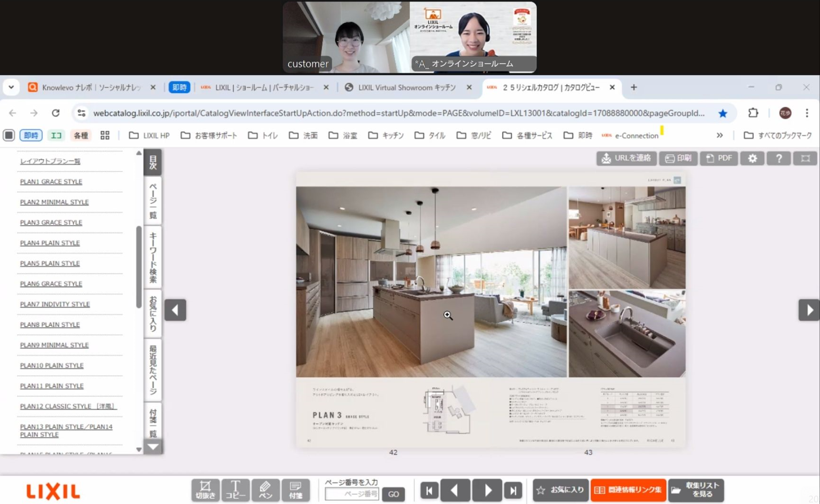The width and height of the screenshot is (820, 504).
Task: Click the crop (切抜き) tool icon
Action: 205,490
